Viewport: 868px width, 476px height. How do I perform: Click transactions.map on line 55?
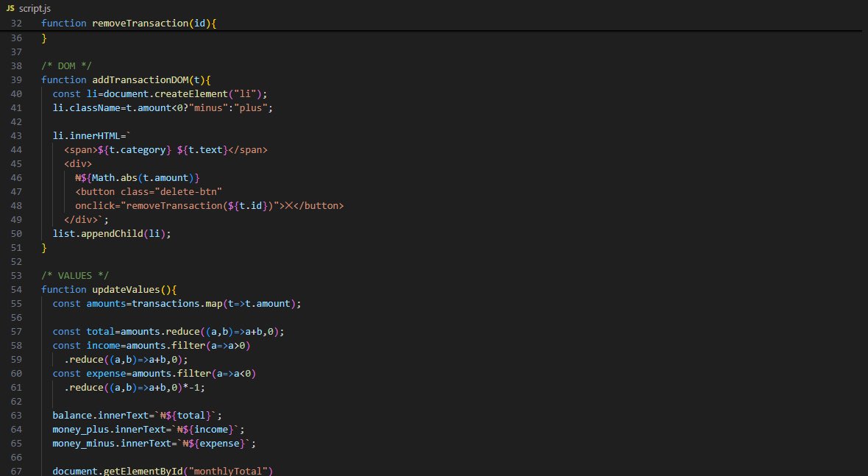[177, 304]
